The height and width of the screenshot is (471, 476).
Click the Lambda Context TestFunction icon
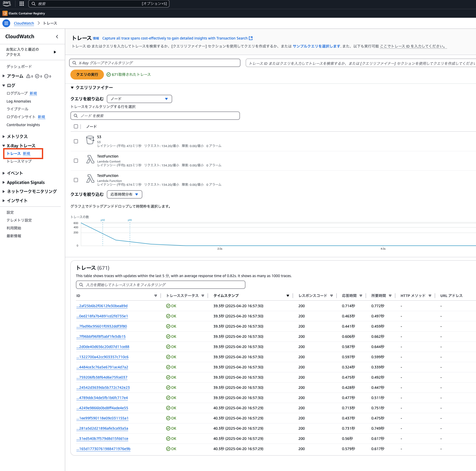[90, 159]
